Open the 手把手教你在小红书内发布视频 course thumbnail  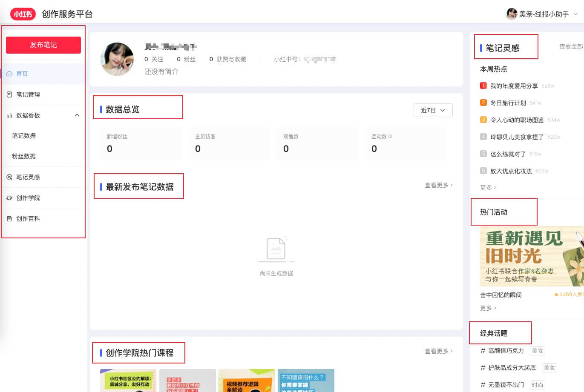pyautogui.click(x=187, y=381)
